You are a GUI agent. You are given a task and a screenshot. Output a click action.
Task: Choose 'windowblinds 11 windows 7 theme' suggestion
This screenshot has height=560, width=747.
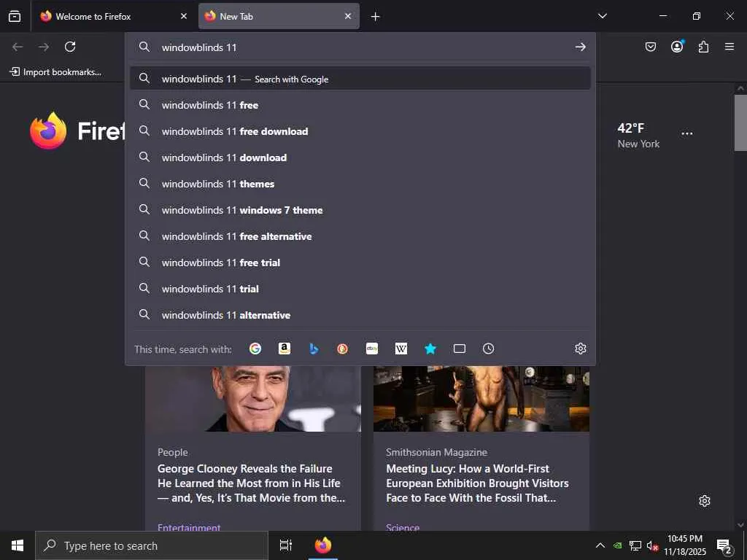(x=360, y=209)
